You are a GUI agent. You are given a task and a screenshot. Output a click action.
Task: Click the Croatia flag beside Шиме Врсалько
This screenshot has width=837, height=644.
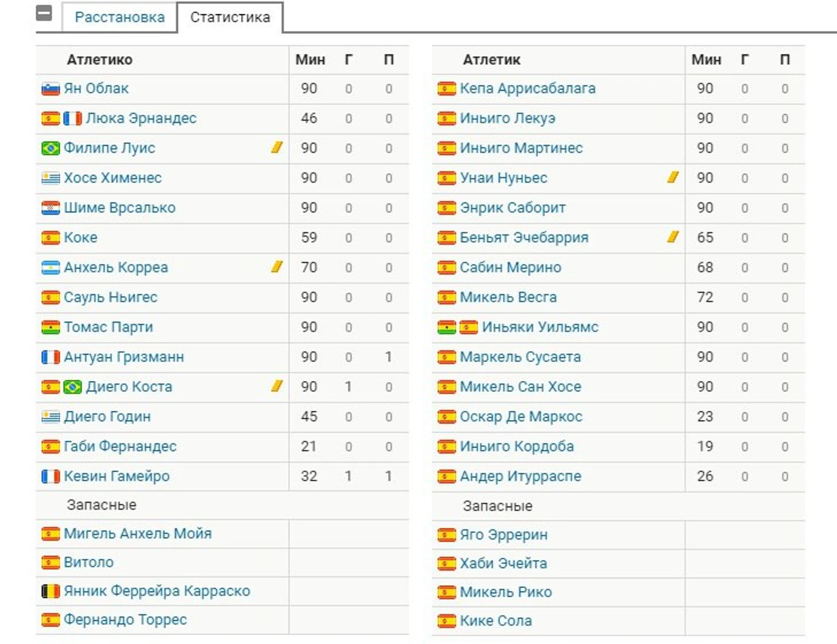pyautogui.click(x=50, y=208)
